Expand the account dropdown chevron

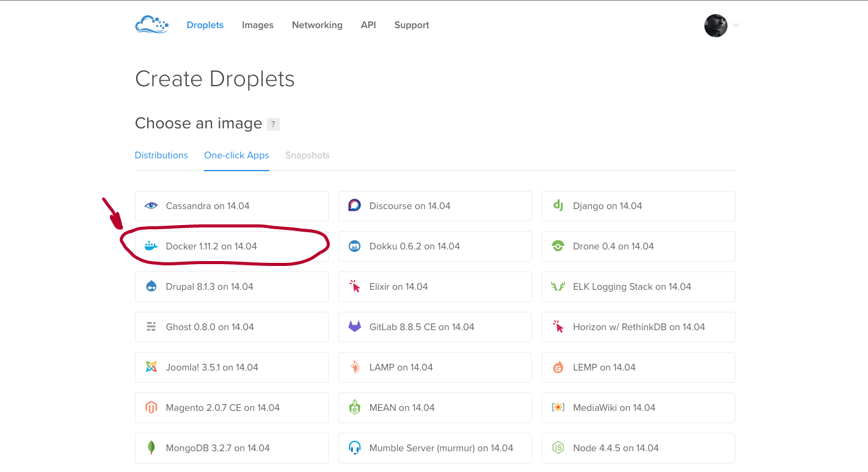click(x=736, y=25)
